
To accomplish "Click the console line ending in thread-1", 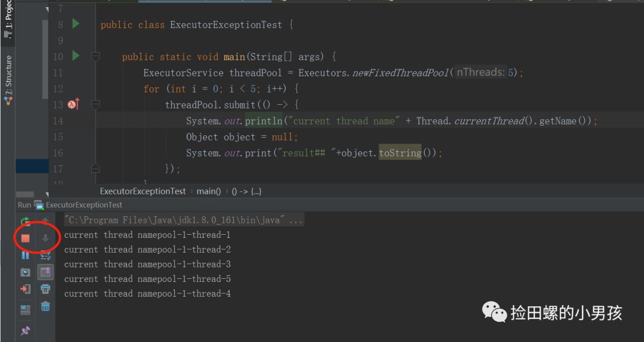I will click(x=147, y=235).
